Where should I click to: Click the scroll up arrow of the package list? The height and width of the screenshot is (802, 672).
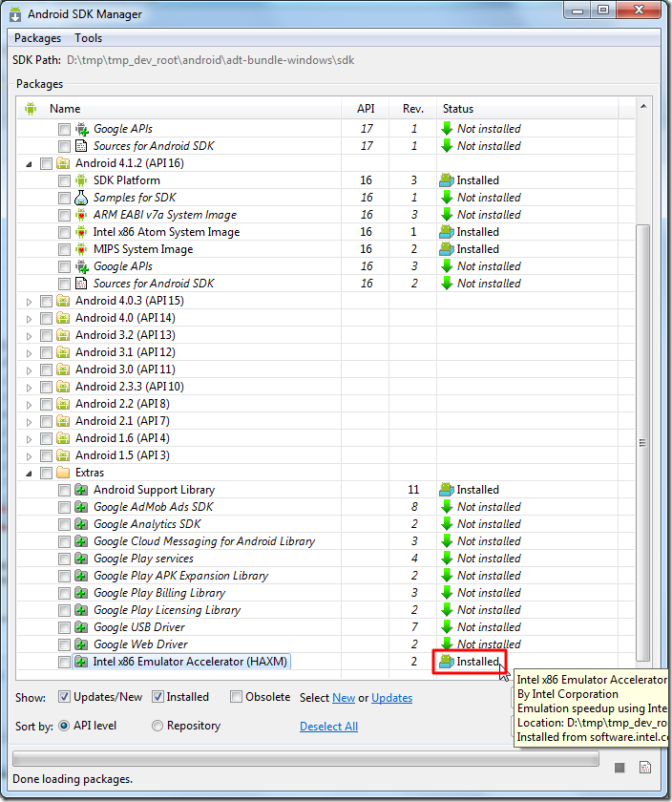[x=643, y=106]
